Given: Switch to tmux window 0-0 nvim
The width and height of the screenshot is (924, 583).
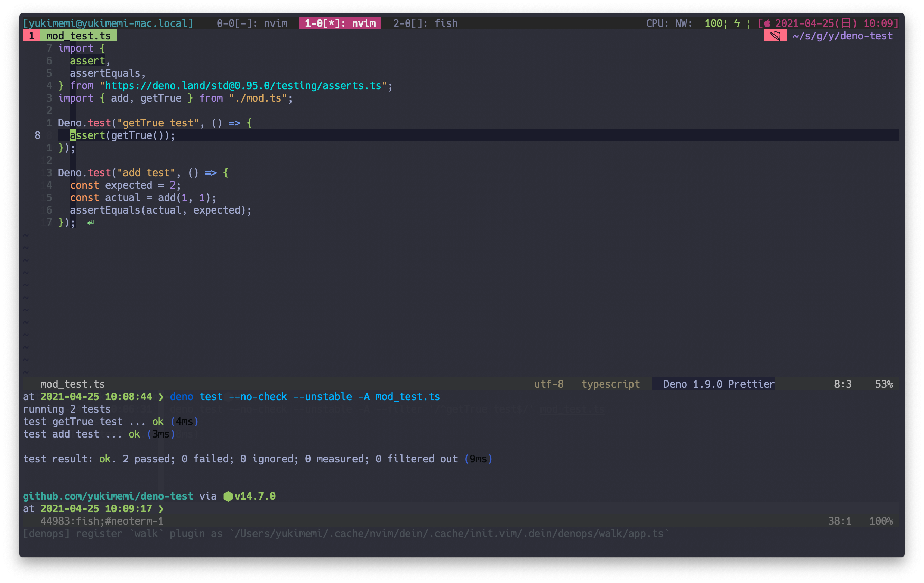Looking at the screenshot, I should pyautogui.click(x=252, y=23).
